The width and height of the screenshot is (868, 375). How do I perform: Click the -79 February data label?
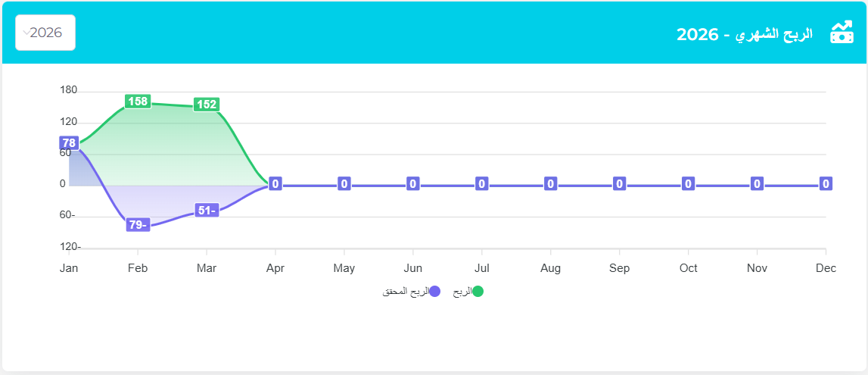(138, 225)
